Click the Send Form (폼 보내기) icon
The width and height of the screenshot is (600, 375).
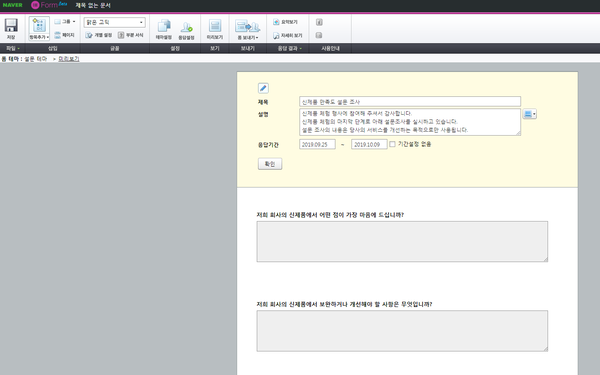[248, 26]
